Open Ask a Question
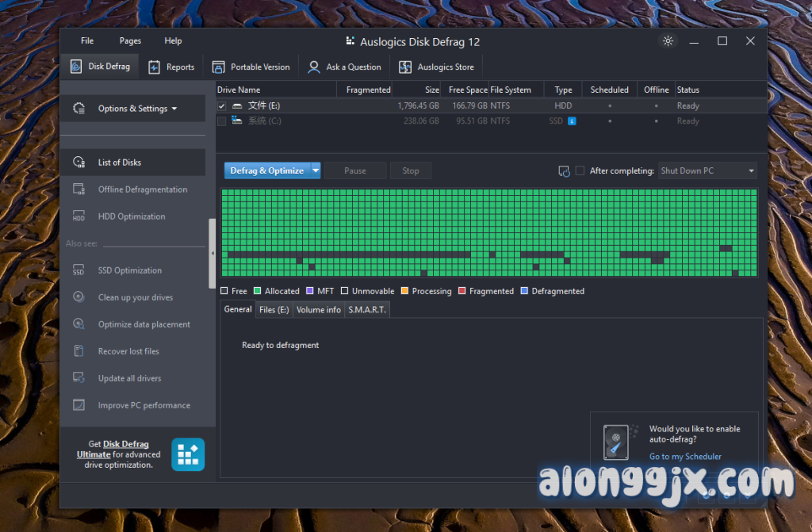The width and height of the screenshot is (812, 532). (x=315, y=67)
